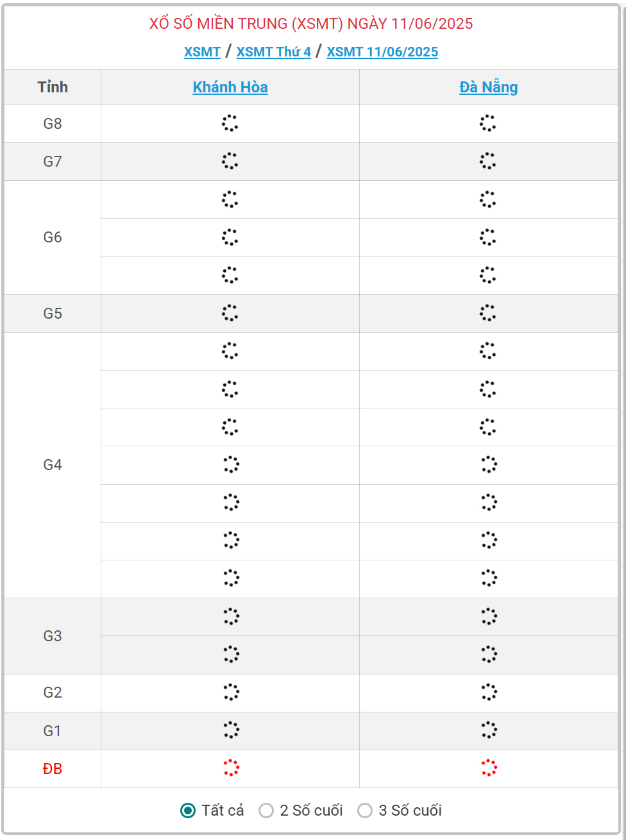
Task: Click the Khánh Hòa G5 loading spinner
Action: click(x=230, y=313)
